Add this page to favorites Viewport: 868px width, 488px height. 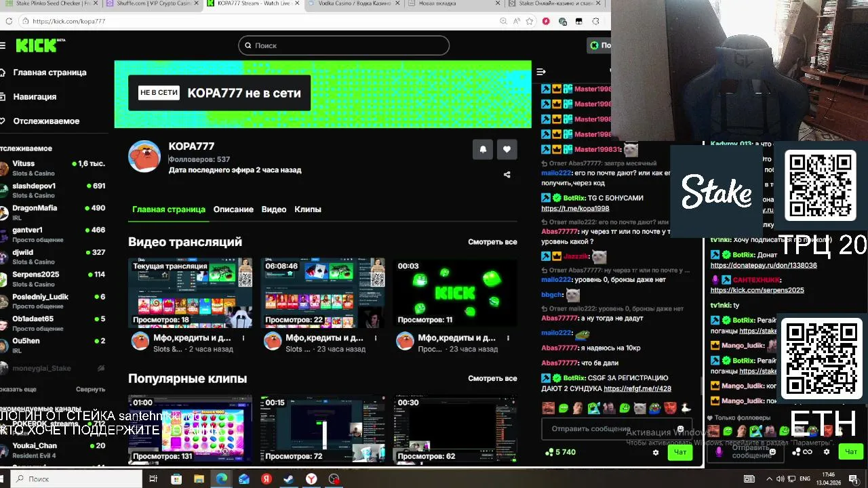531,21
